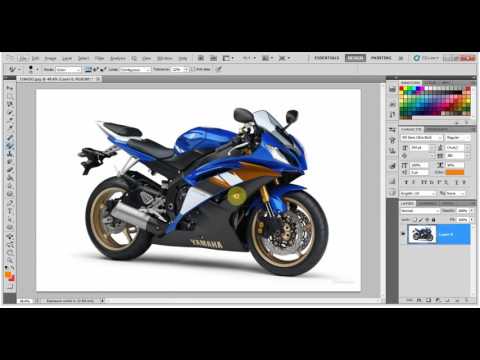Viewport: 480px width, 360px height.
Task: Select the Eraser tool
Action: (10, 170)
